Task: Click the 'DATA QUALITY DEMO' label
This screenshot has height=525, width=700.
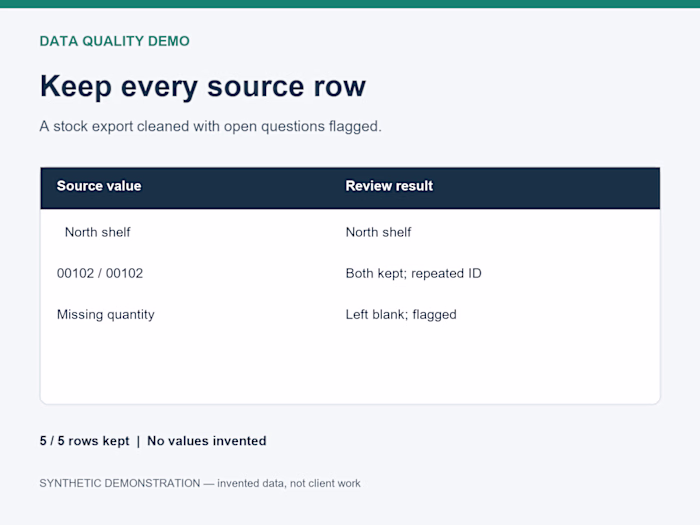Action: coord(114,41)
